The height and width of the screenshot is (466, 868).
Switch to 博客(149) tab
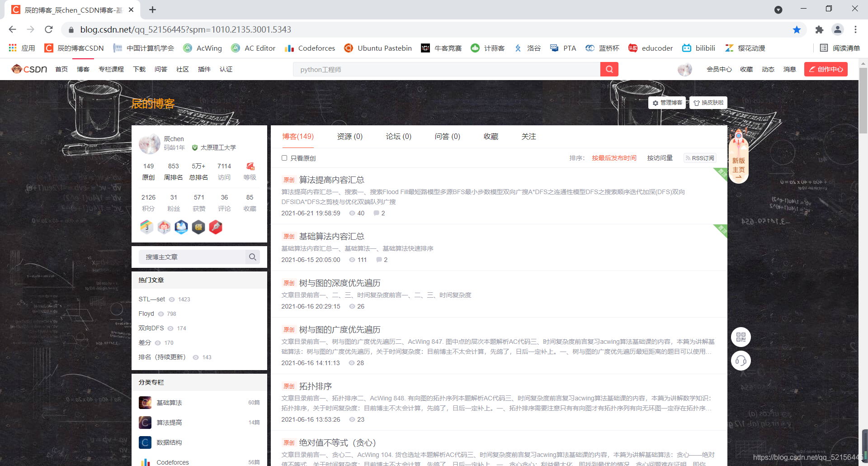click(298, 136)
